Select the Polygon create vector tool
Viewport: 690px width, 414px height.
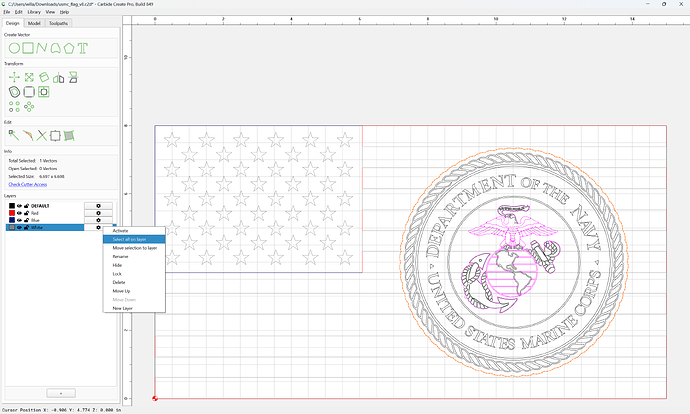click(x=69, y=48)
